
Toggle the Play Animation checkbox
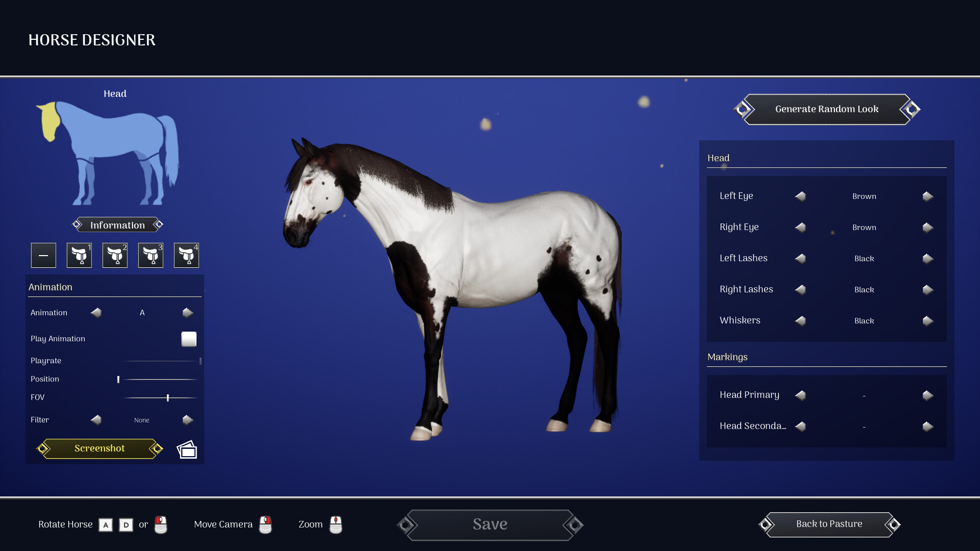pos(189,339)
